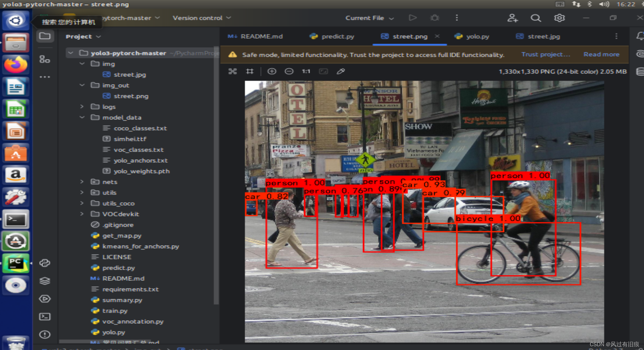Zoom out on the street.png image
The width and height of the screenshot is (644, 350).
(289, 71)
